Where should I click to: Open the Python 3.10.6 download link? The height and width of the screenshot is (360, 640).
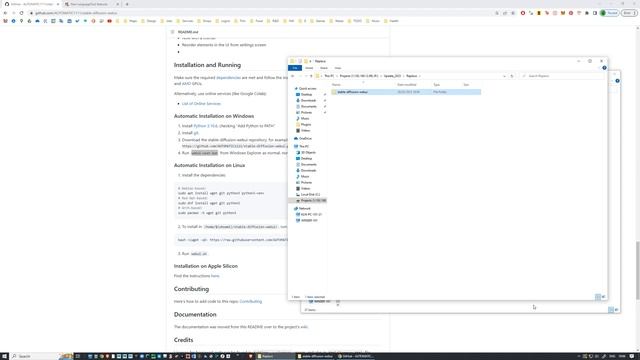click(x=205, y=126)
